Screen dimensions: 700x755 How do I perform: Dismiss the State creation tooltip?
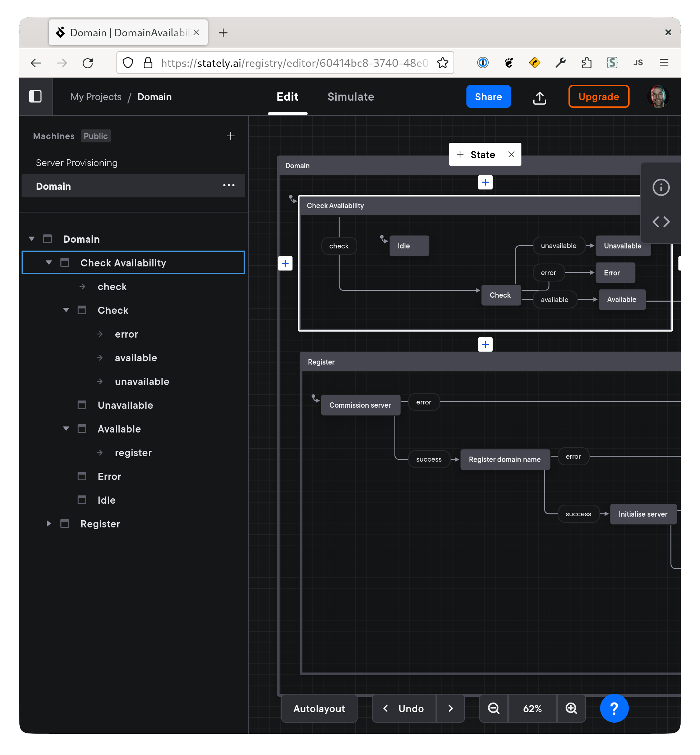pyautogui.click(x=511, y=154)
